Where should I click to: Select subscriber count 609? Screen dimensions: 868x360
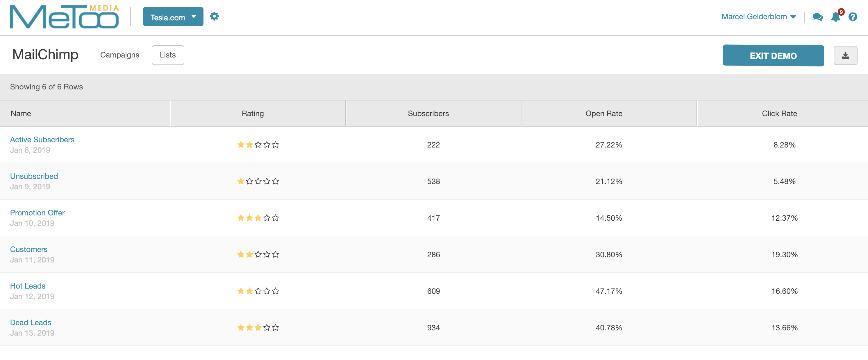[x=433, y=291]
